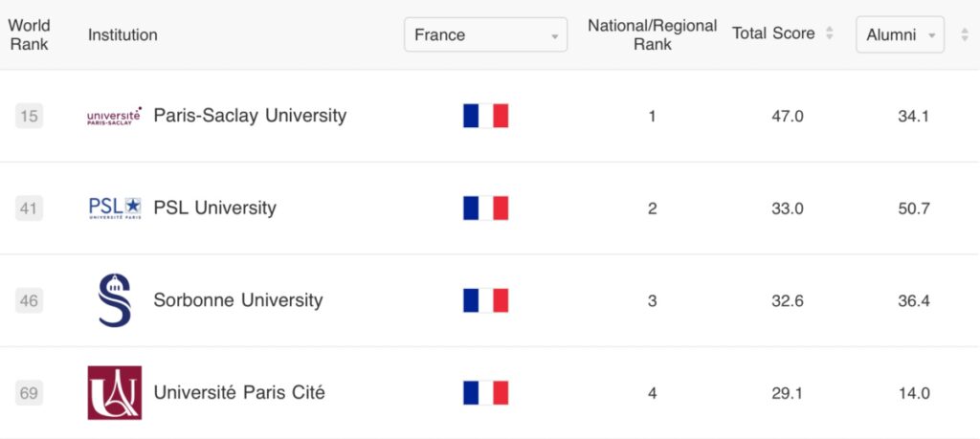Click the PSL University logo icon
This screenshot has width=980, height=439.
[x=115, y=208]
